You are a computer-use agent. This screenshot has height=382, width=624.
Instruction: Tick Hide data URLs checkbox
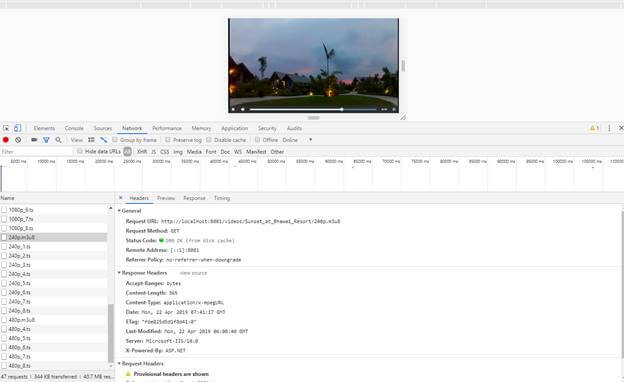pos(80,152)
